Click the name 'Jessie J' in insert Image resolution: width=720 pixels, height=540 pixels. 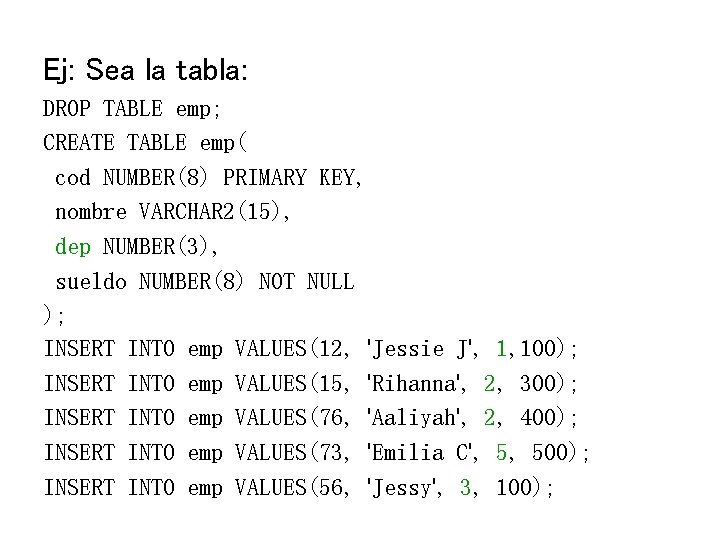coord(419,349)
